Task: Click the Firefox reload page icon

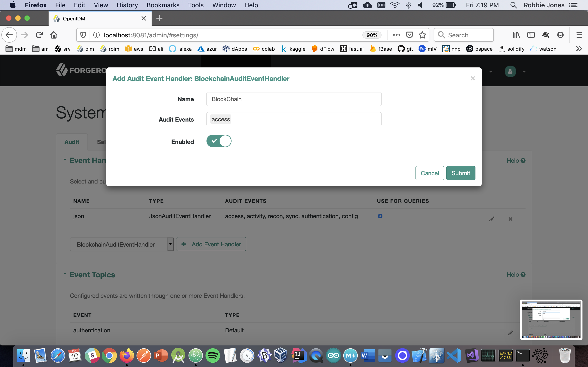Action: 39,35
